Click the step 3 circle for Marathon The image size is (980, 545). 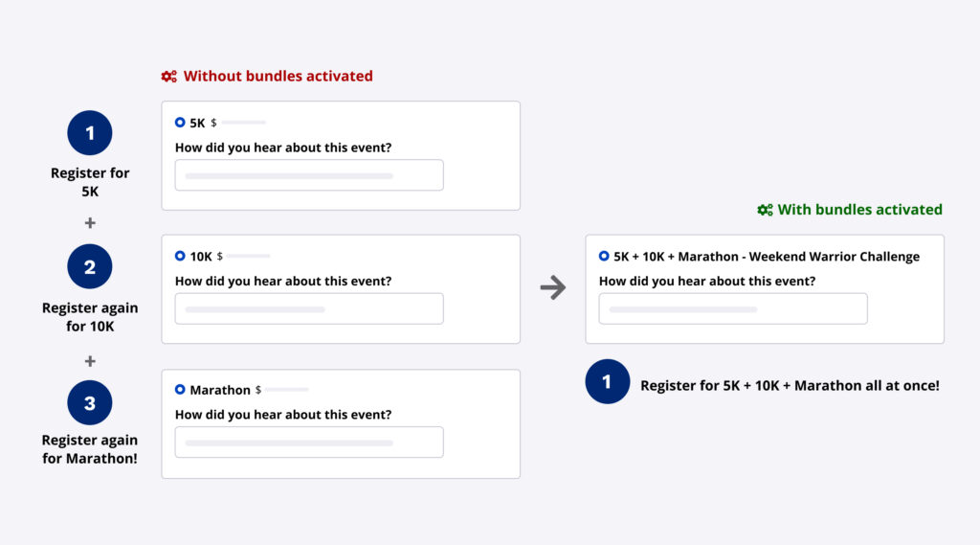[x=90, y=402]
